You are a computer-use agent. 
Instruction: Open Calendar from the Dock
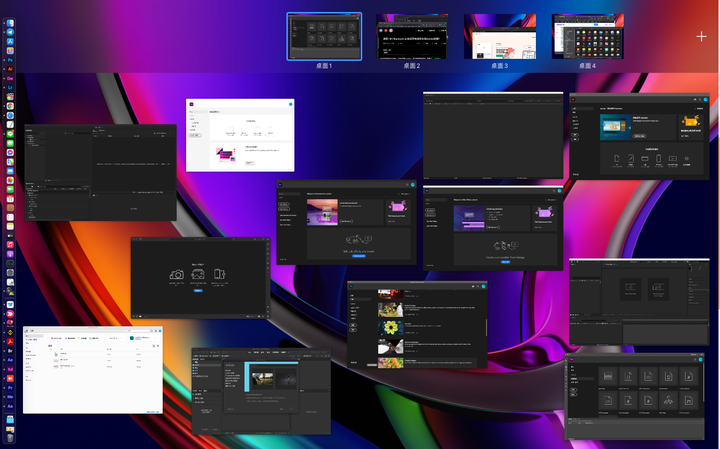tap(10, 199)
